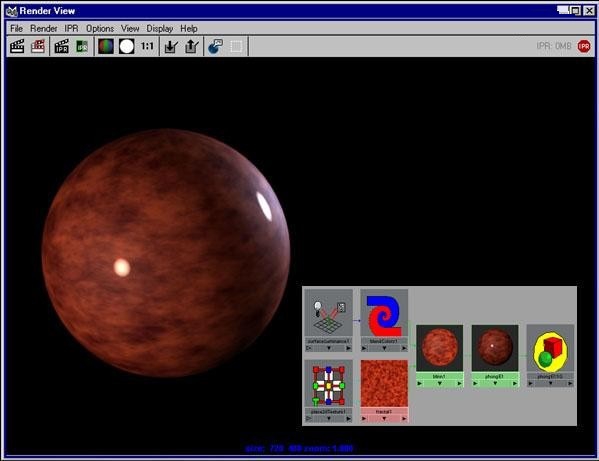The height and width of the screenshot is (461, 599).
Task: Expand the down arrow under blinn1 node
Action: click(439, 383)
